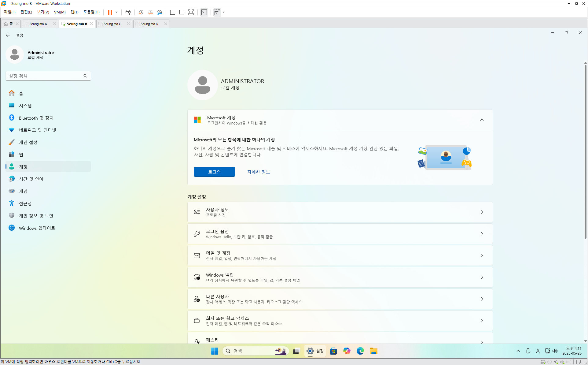Click the VMware pause VM button
This screenshot has width=588, height=365.
[x=110, y=12]
